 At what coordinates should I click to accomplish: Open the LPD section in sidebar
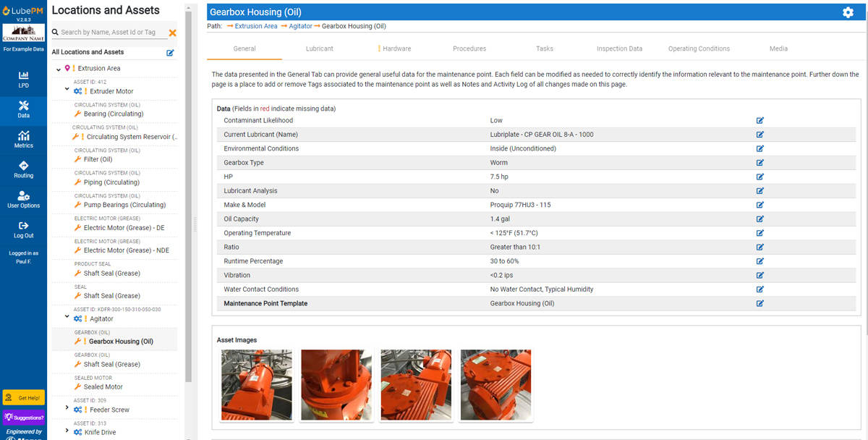23,80
